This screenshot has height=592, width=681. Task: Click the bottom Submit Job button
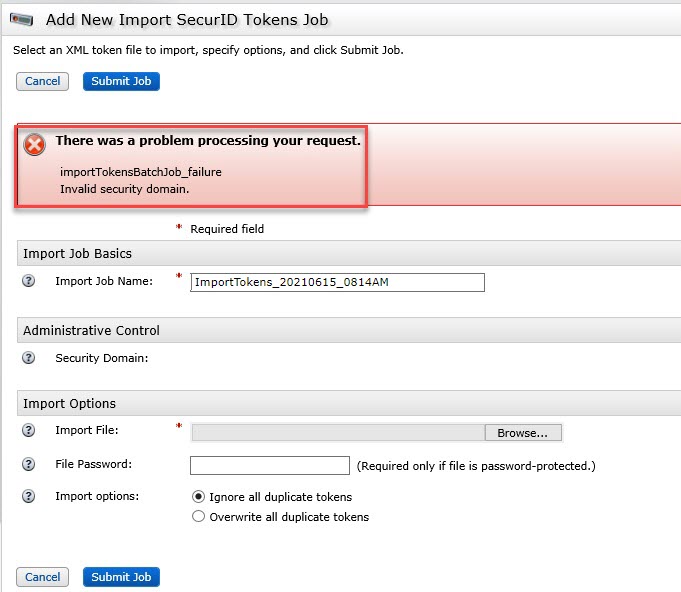coord(121,577)
